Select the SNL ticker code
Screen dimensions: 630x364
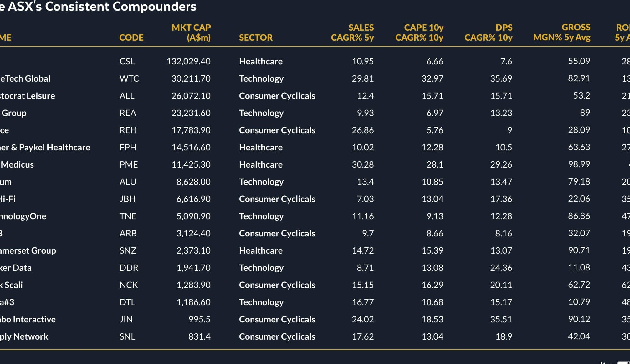(x=127, y=336)
